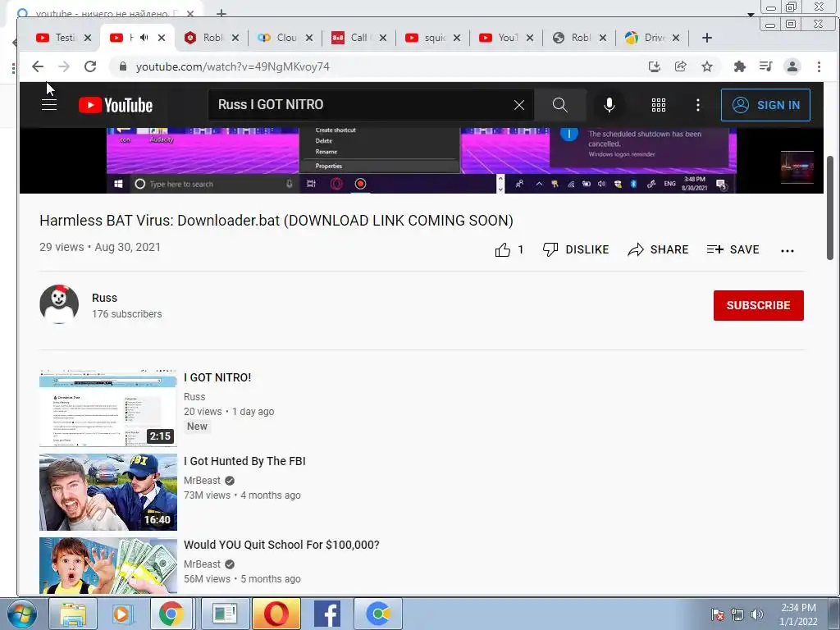
Task: Open Facebook from taskbar
Action: pos(326,614)
